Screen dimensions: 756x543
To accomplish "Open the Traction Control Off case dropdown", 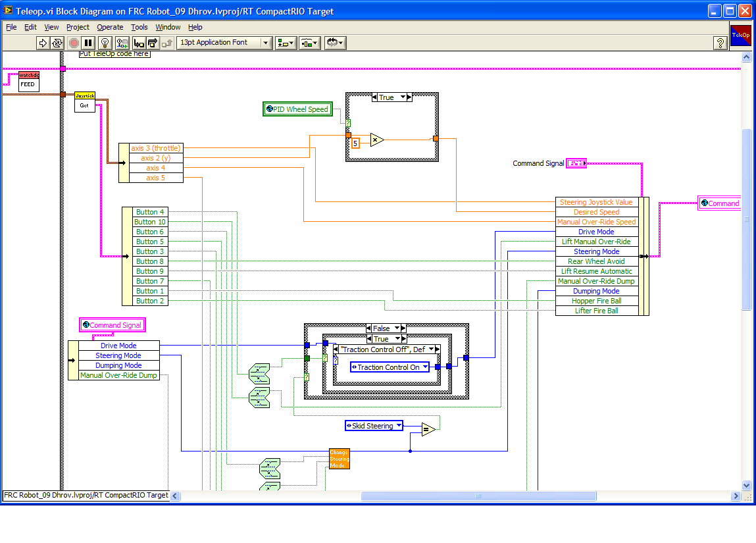I will tap(431, 349).
